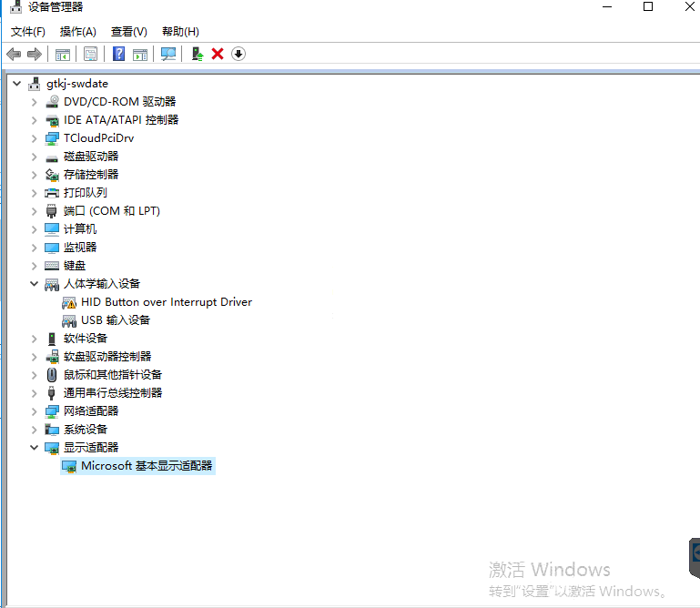The height and width of the screenshot is (608, 700).
Task: Expand the IDE ATA/ATAPI 控制器 category
Action: pos(34,120)
